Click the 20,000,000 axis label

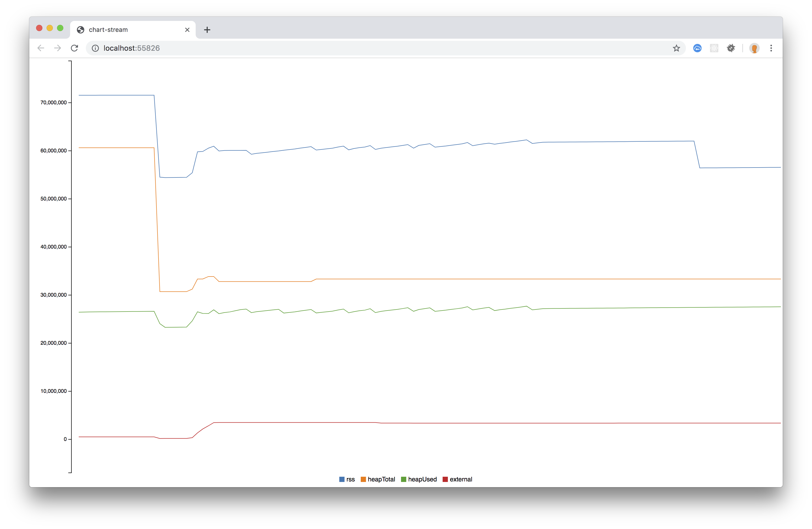pos(54,343)
